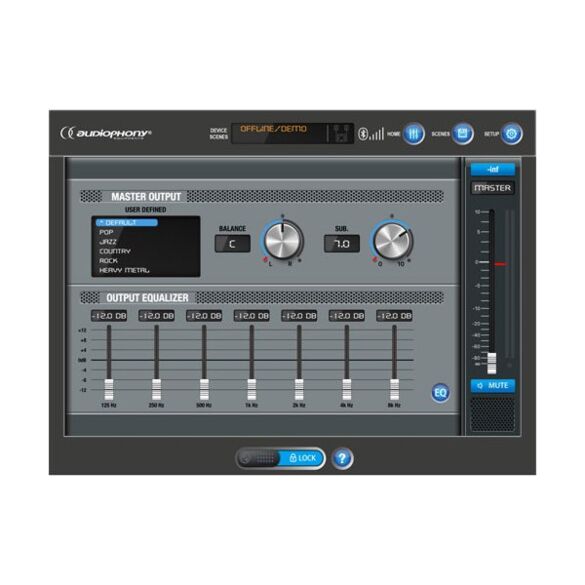Click the Balance knob
585x585 pixels.
283,241
